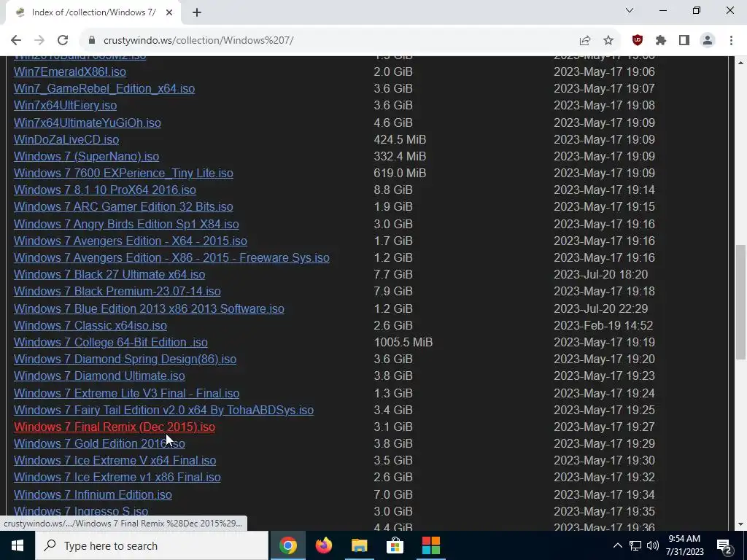Show hidden system tray icons

coord(617,545)
